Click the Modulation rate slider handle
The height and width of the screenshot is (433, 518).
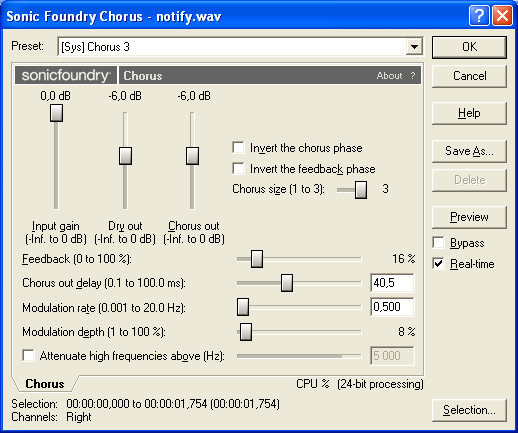[x=243, y=307]
